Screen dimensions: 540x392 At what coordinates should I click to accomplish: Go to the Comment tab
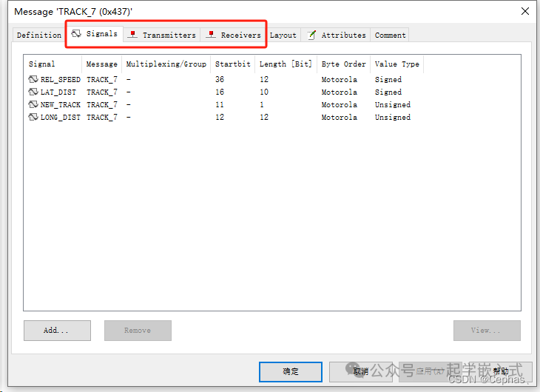(390, 35)
